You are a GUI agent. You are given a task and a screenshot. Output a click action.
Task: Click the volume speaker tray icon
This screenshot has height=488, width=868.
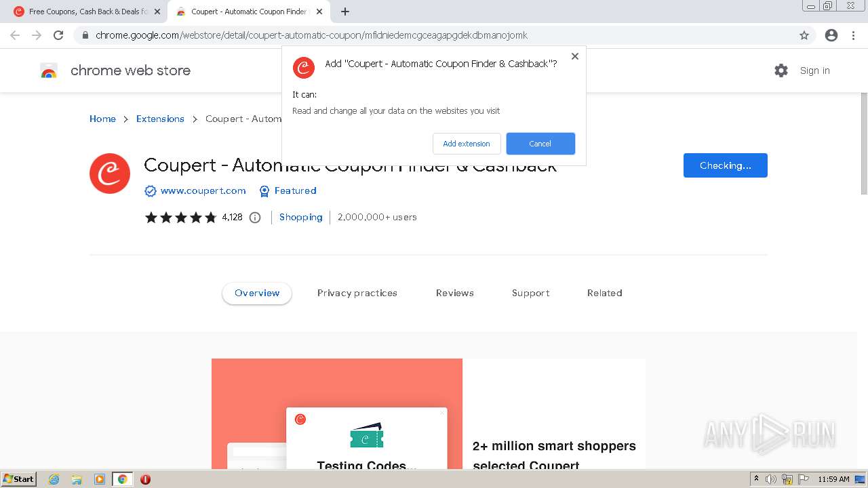click(x=771, y=479)
